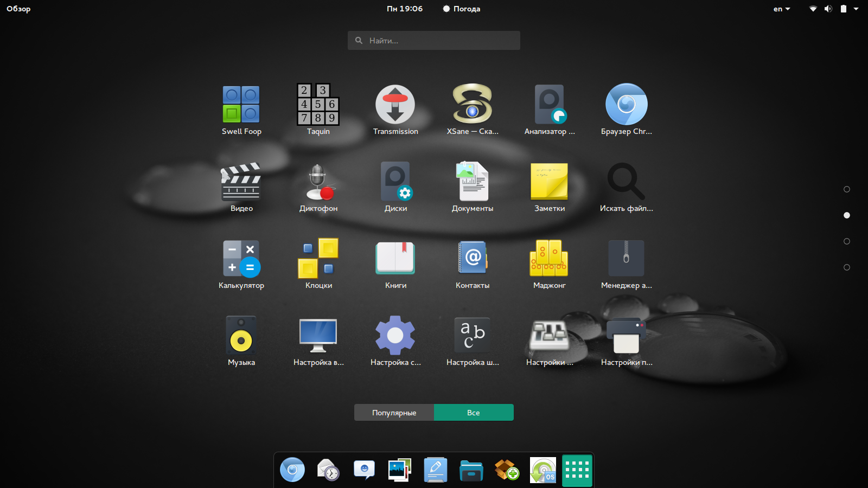Switch to the Все applications tab

pos(474,413)
